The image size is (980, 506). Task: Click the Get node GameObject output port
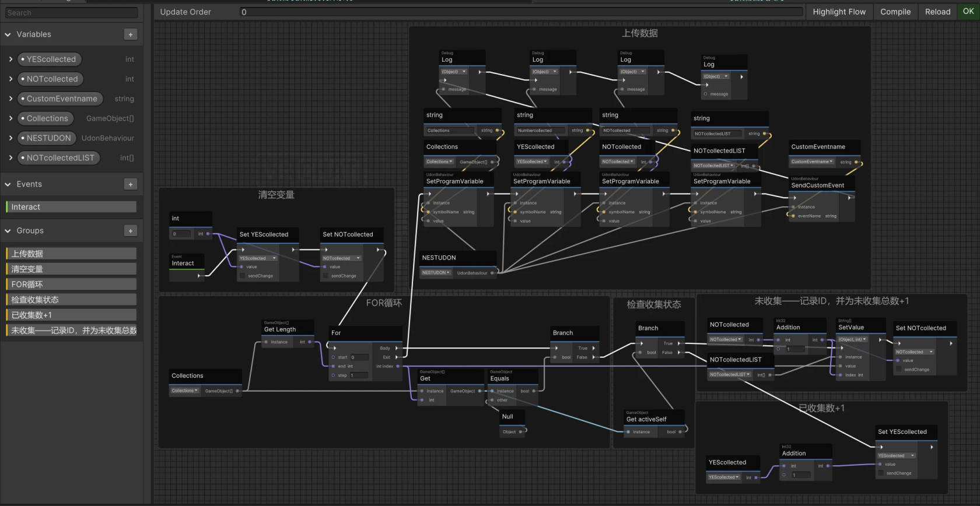point(480,391)
